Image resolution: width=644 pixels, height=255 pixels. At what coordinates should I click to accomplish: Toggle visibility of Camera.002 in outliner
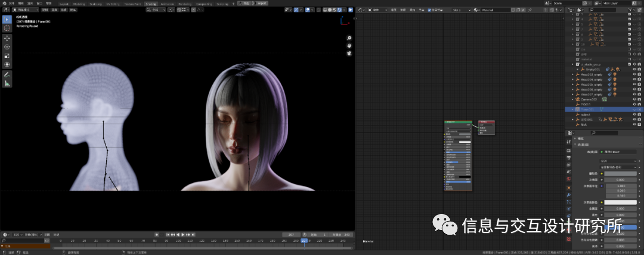tap(635, 99)
